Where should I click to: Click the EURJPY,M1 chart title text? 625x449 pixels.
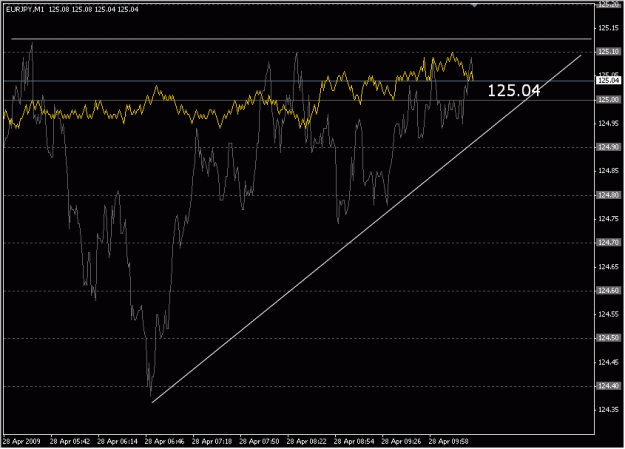click(25, 10)
